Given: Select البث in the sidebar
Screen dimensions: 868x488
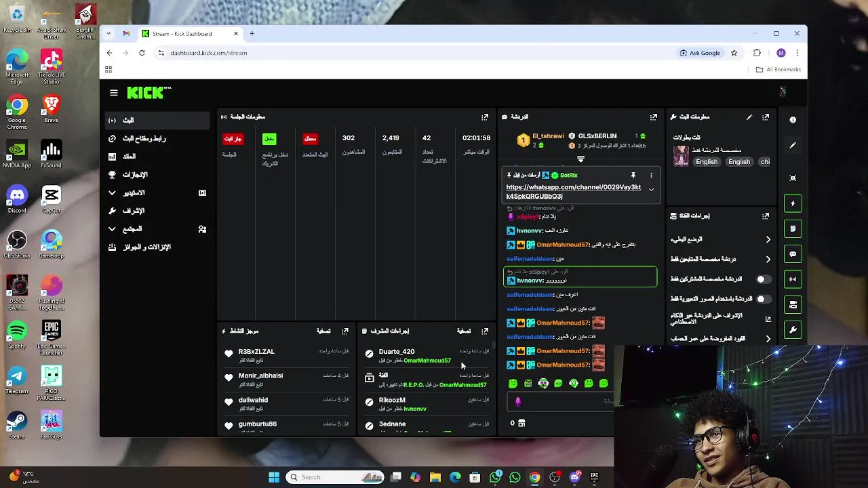Looking at the screenshot, I should pos(157,121).
